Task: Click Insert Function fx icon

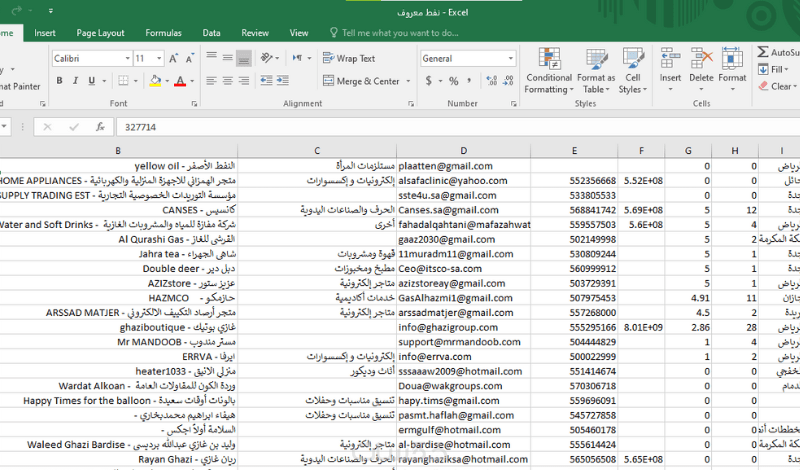Action: click(101, 127)
